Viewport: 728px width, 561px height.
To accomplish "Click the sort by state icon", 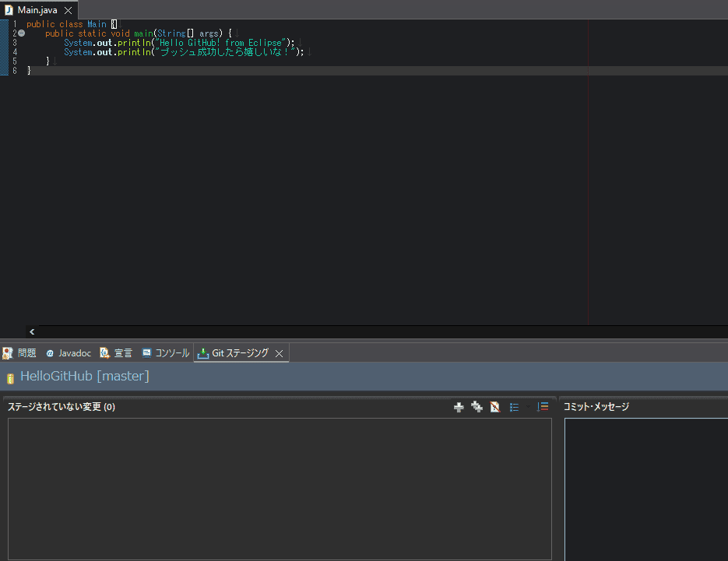I will coord(543,407).
